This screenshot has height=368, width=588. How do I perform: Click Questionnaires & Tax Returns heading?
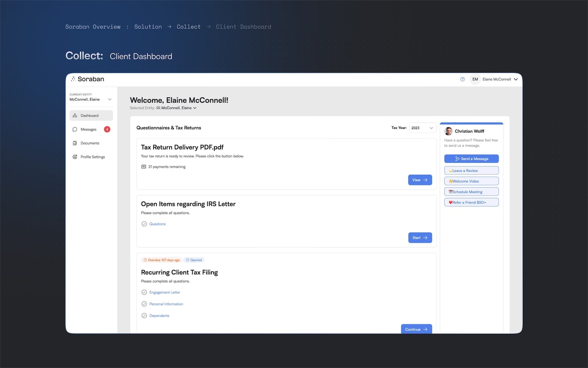[x=169, y=128]
